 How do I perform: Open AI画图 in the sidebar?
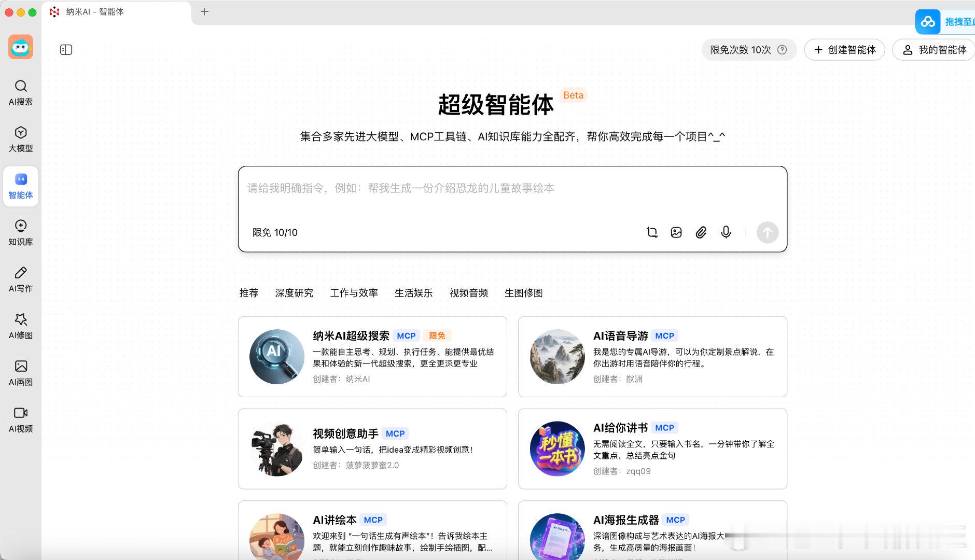pos(21,373)
